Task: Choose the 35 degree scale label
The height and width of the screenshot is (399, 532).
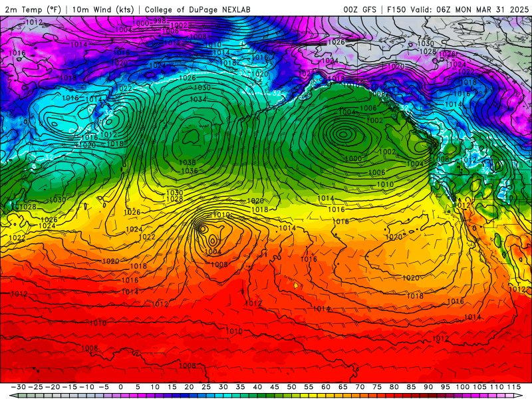Action: tap(240, 387)
